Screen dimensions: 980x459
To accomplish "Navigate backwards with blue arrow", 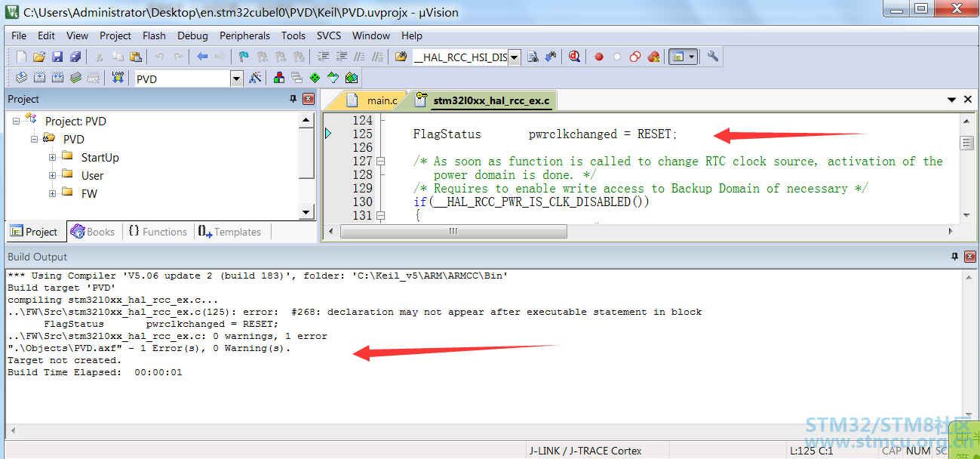I will pyautogui.click(x=202, y=57).
